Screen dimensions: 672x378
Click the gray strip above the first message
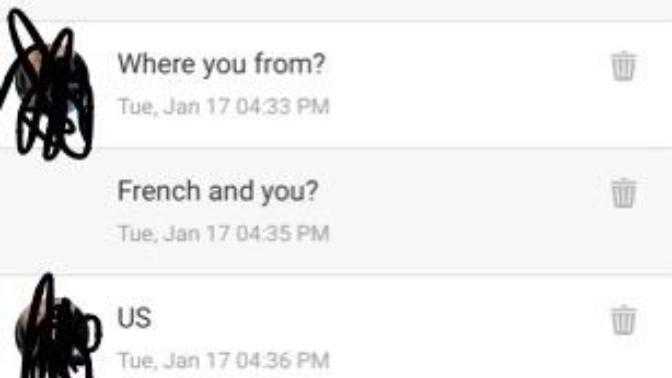[x=336, y=9]
